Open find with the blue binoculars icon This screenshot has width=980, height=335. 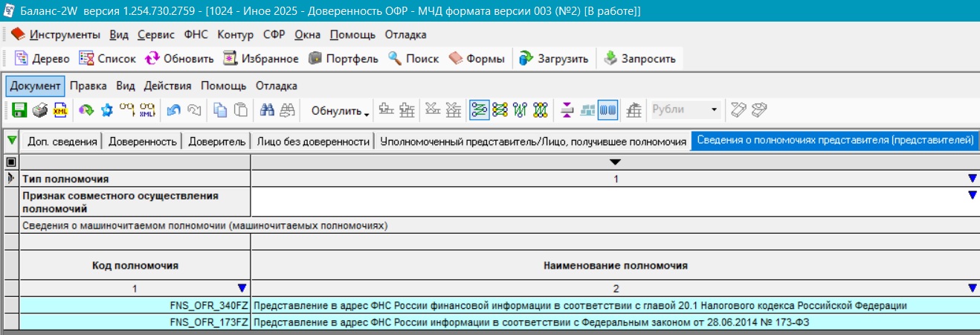coord(268,110)
